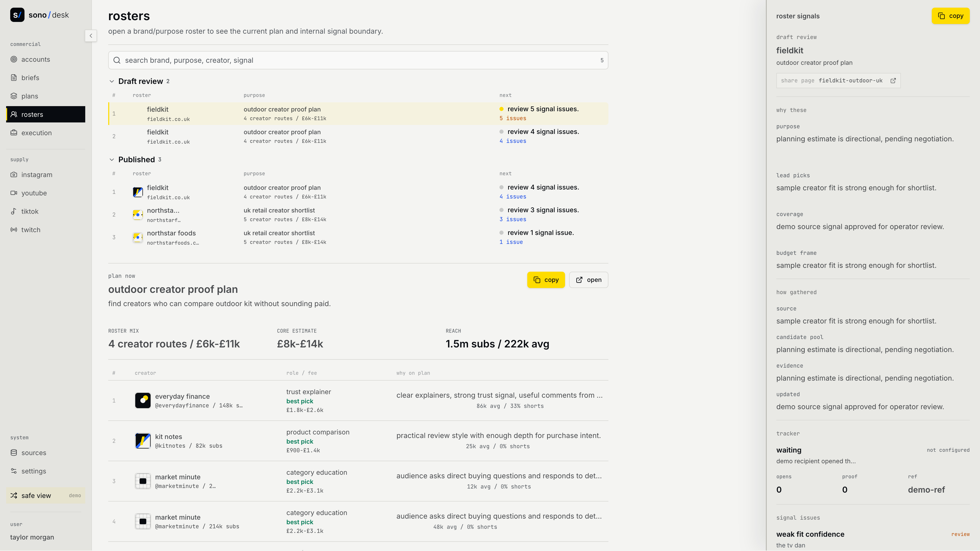Click the search magnifier icon
The image size is (980, 551).
(117, 60)
